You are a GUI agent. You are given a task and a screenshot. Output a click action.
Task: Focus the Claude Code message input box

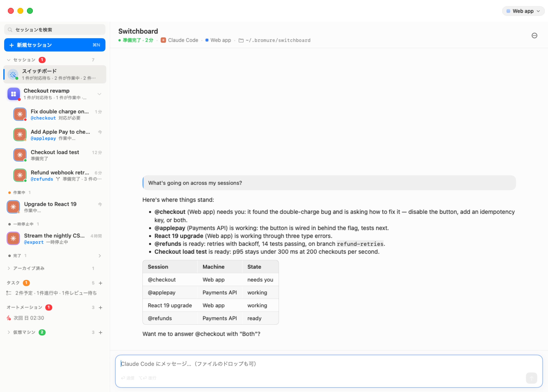tap(329, 371)
